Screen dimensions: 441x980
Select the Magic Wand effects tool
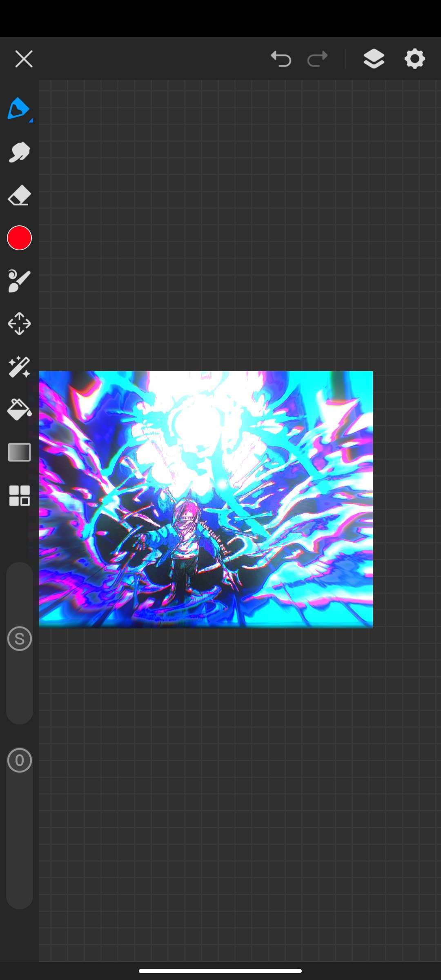click(x=19, y=367)
